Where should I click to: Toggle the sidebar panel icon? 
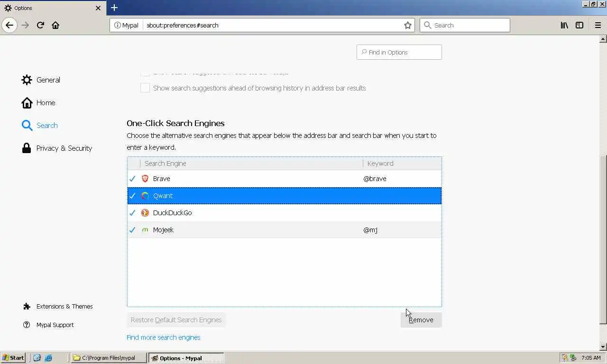[579, 25]
